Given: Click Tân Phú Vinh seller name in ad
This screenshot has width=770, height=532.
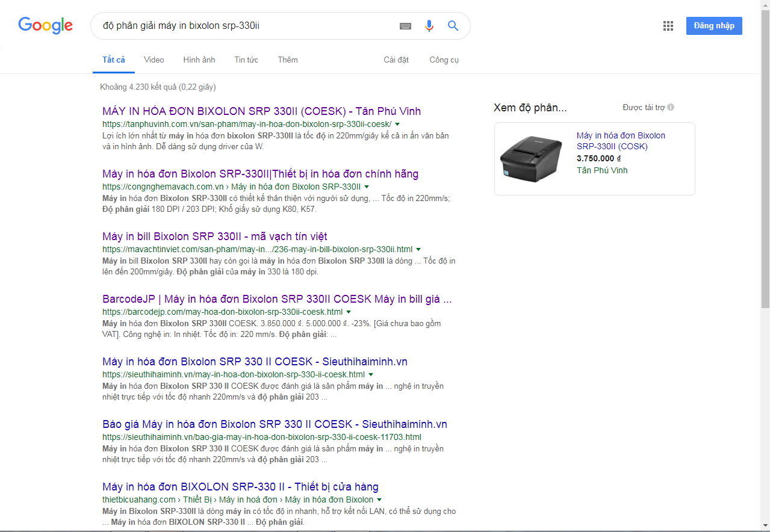Looking at the screenshot, I should 602,170.
